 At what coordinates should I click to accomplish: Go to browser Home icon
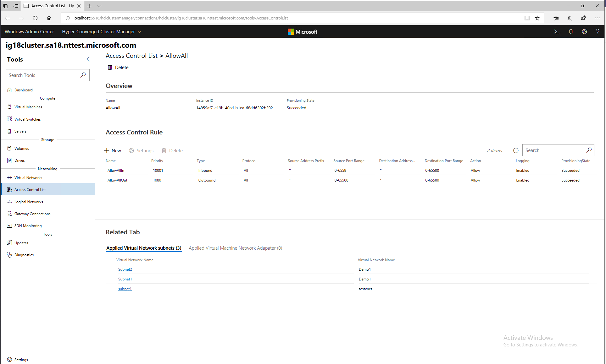(x=49, y=18)
